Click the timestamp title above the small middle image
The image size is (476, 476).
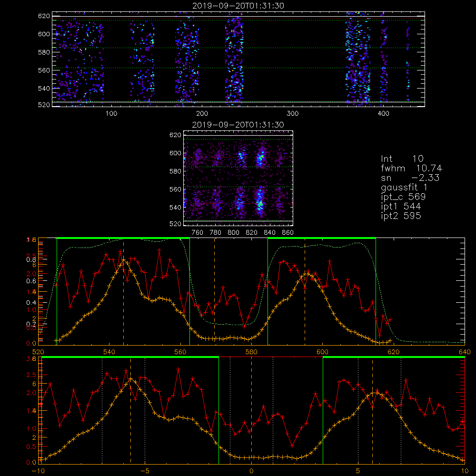238,125
